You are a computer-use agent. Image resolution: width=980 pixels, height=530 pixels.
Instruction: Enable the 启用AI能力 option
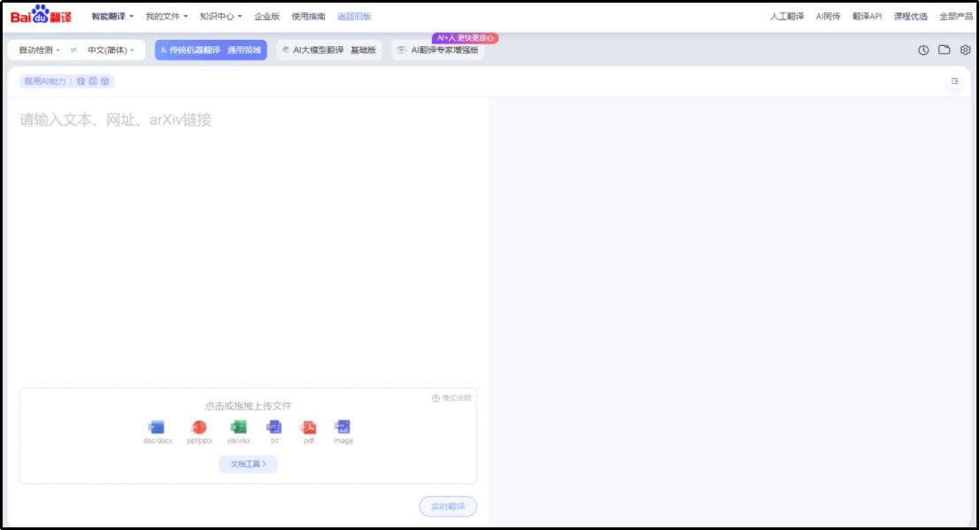point(44,81)
